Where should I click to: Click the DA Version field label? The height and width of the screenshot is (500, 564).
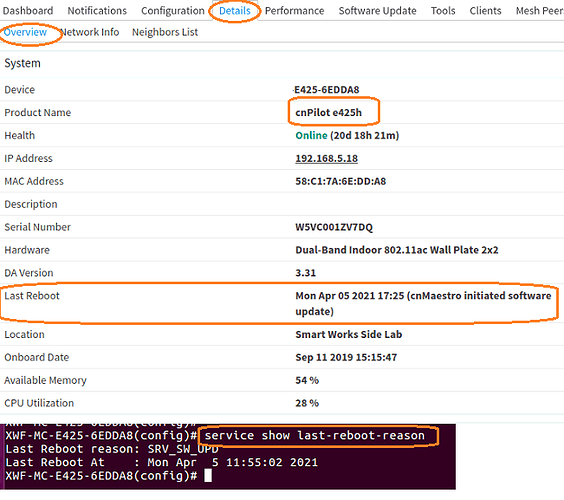pos(29,273)
